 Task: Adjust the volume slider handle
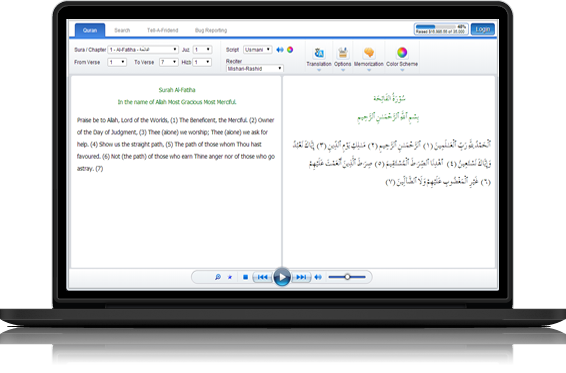pyautogui.click(x=347, y=277)
